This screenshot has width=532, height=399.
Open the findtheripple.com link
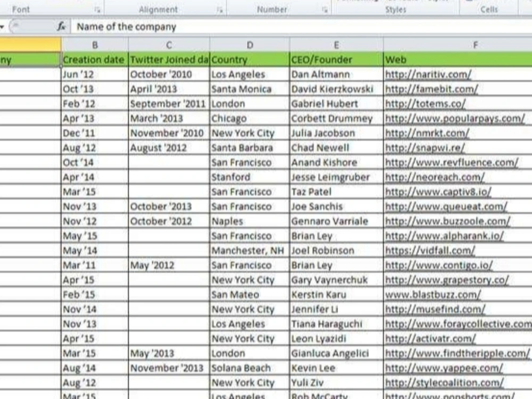458,354
